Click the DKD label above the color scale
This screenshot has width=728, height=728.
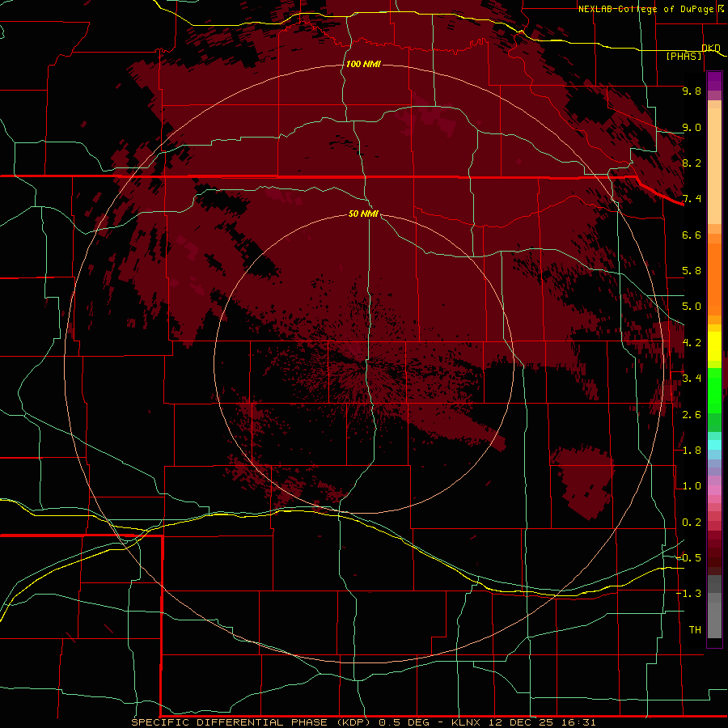(711, 48)
